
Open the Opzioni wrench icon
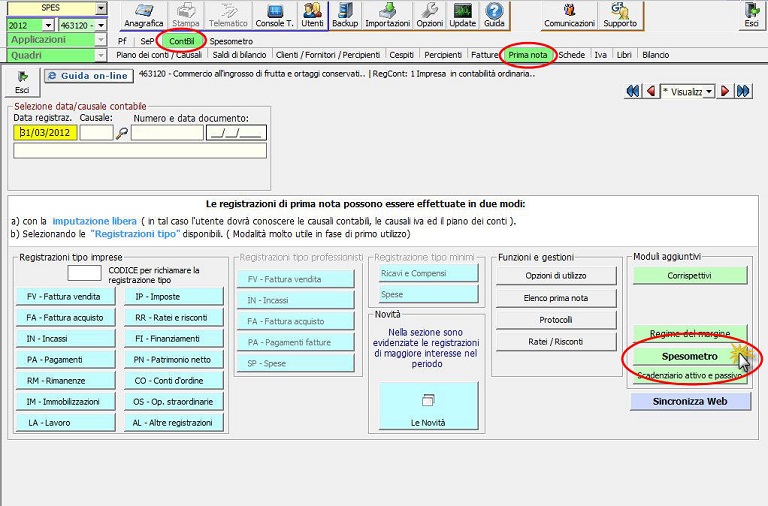tap(430, 15)
